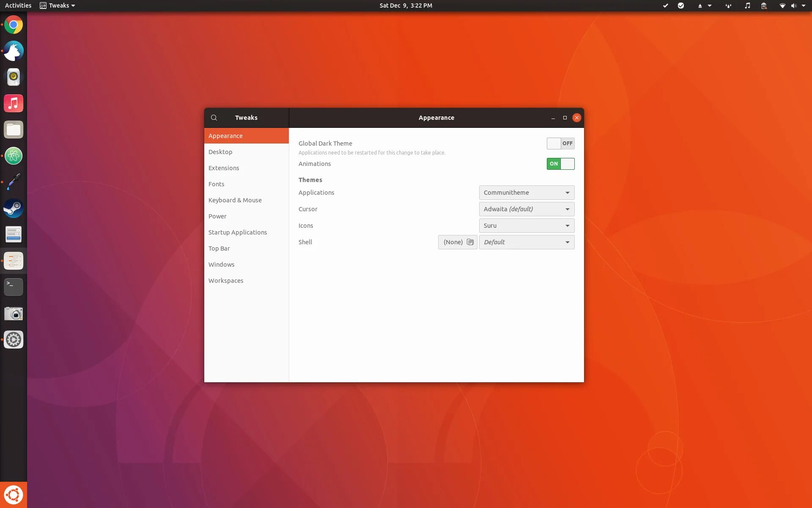This screenshot has width=812, height=508.
Task: Click Show Applications Ubuntu logo button
Action: pyautogui.click(x=14, y=494)
